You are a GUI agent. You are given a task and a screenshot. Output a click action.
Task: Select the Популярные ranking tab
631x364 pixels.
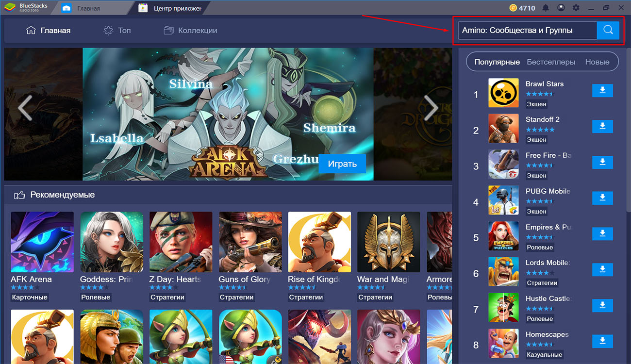497,62
